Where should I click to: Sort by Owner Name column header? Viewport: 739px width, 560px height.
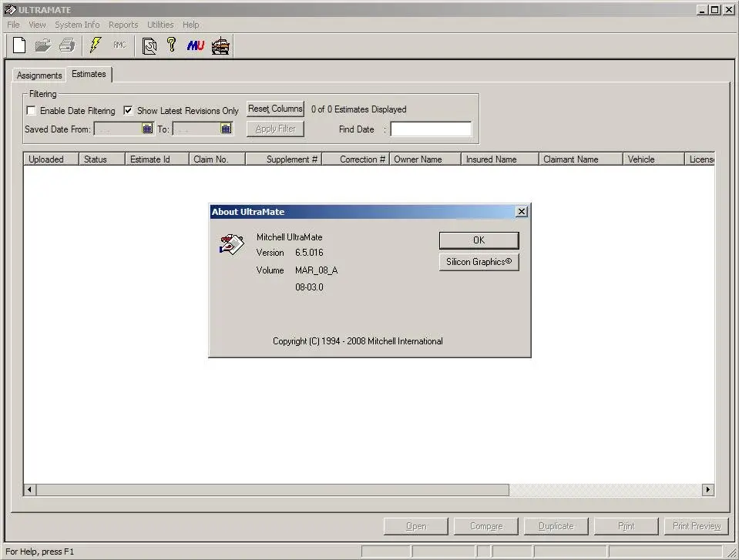[425, 159]
